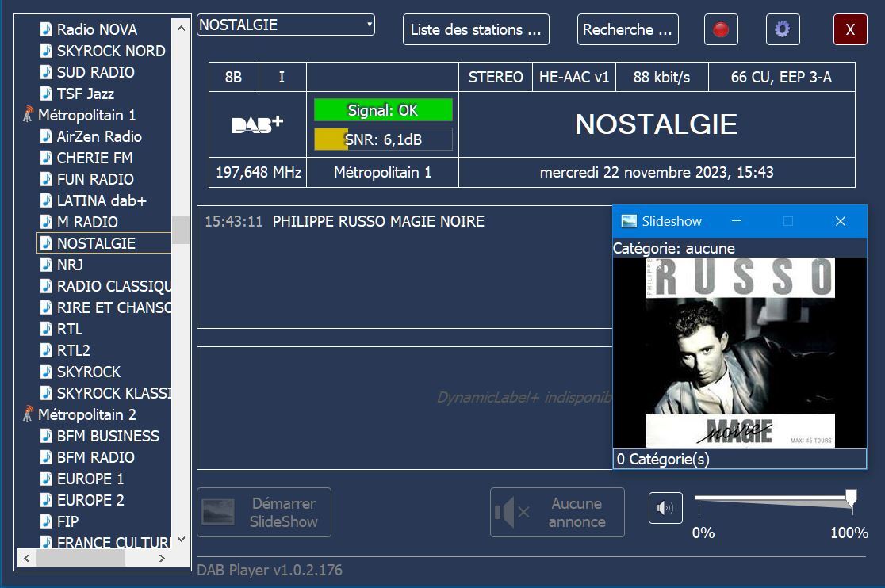Open Liste des stations
The width and height of the screenshot is (885, 588).
pyautogui.click(x=476, y=29)
